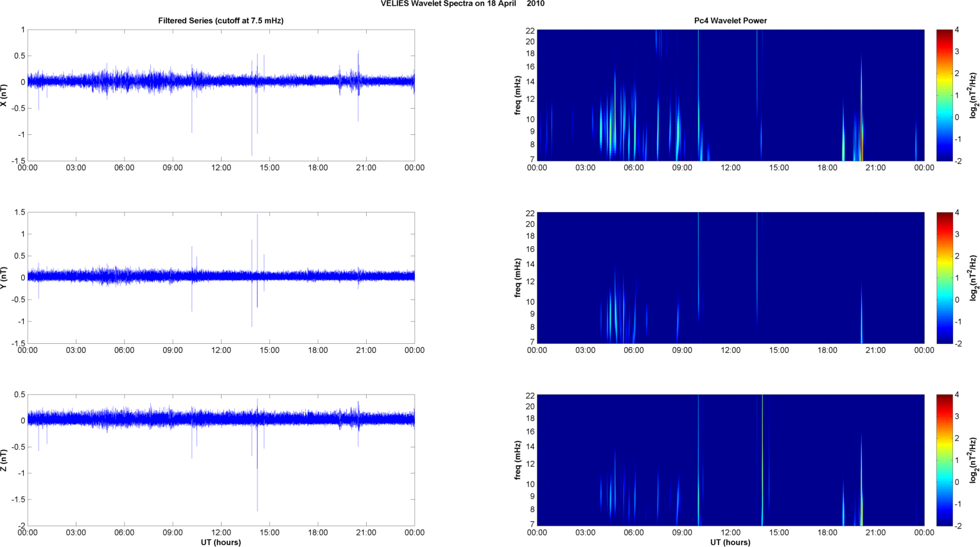980x547 pixels.
Task: Click UT (hours) label under Z plot
Action: tap(220, 543)
